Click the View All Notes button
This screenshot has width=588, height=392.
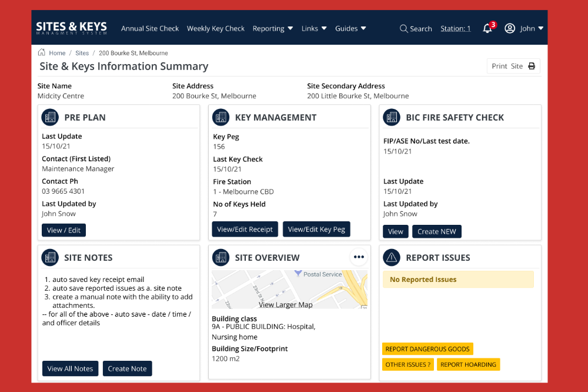tap(70, 368)
